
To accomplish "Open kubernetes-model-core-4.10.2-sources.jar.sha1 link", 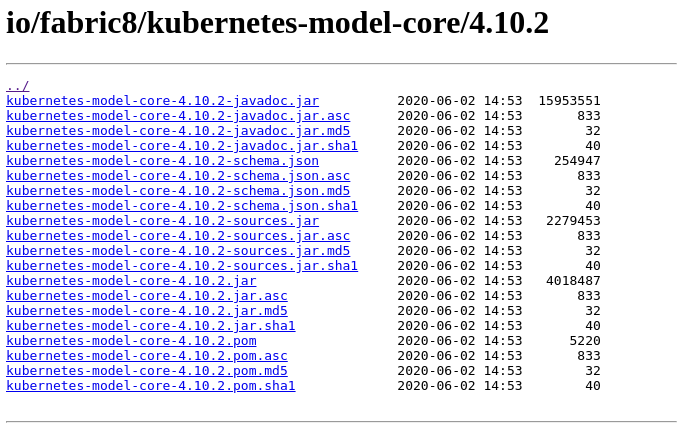I will pyautogui.click(x=182, y=266).
